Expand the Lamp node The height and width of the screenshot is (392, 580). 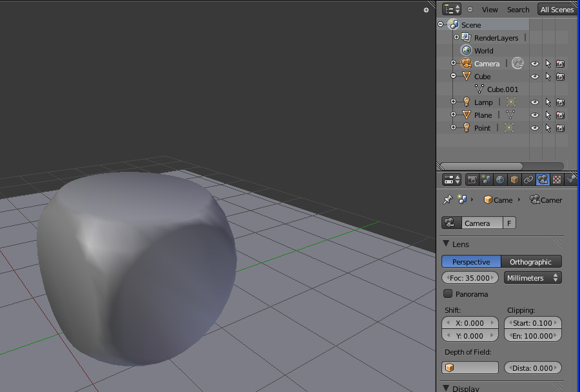[454, 102]
